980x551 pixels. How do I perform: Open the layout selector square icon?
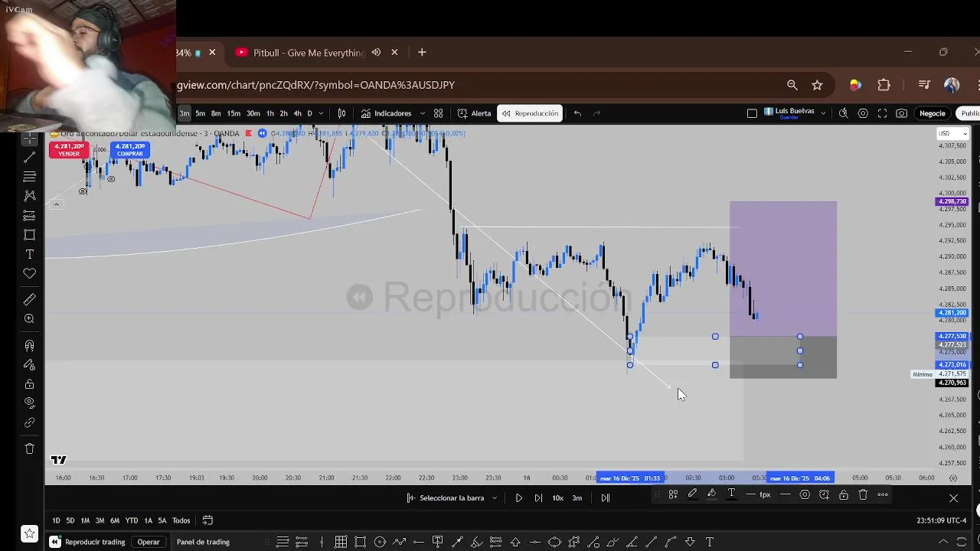[752, 113]
